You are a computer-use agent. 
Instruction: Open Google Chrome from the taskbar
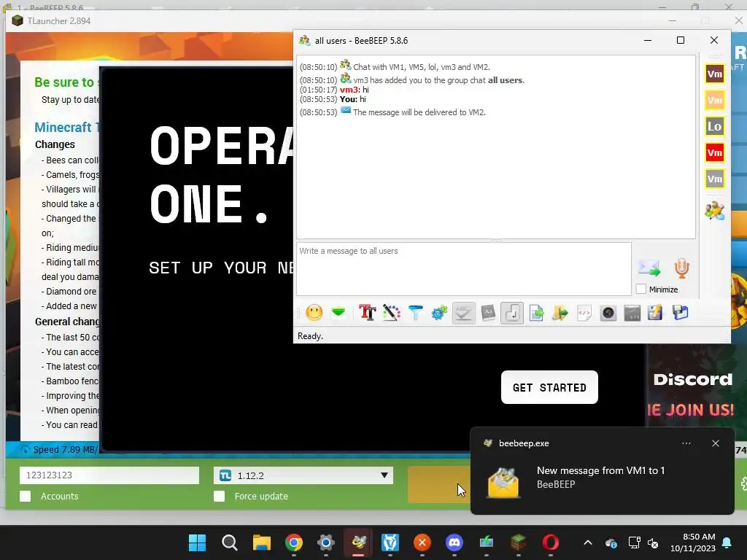pos(294,542)
